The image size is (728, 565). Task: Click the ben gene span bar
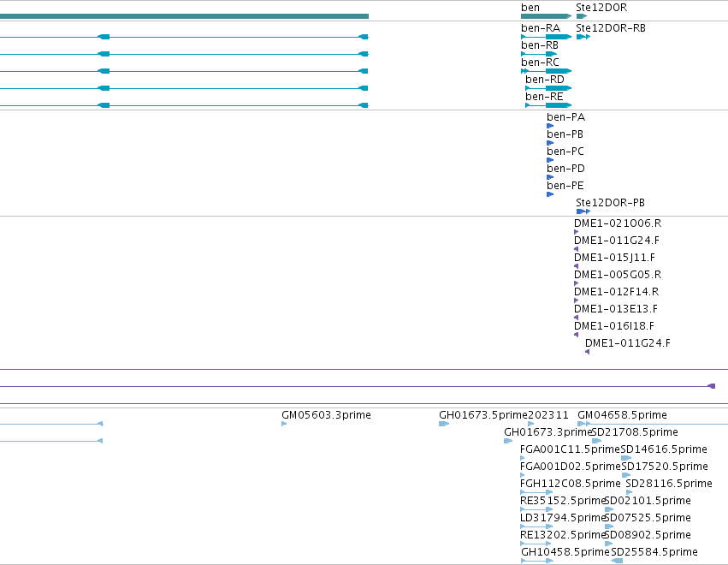point(546,16)
